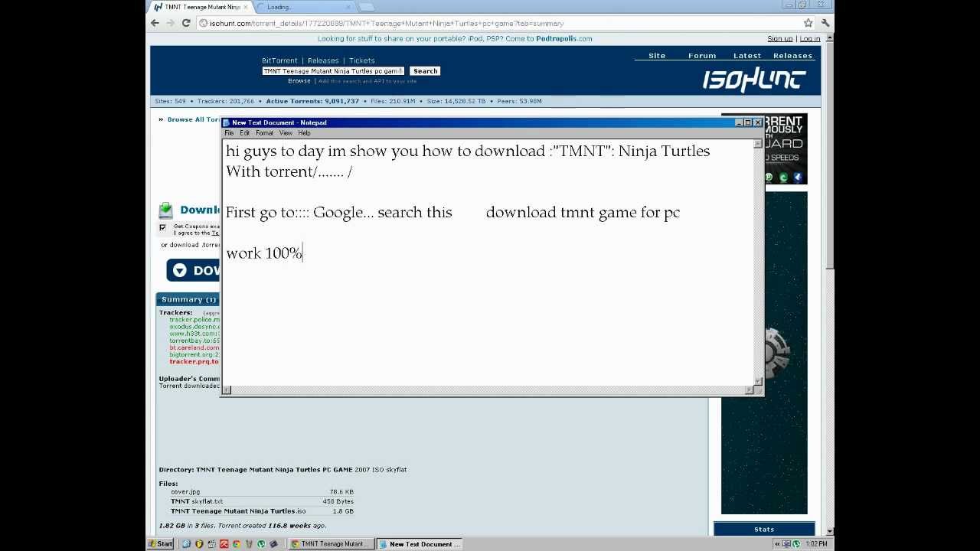Click the isoHunt search text field

coord(333,71)
